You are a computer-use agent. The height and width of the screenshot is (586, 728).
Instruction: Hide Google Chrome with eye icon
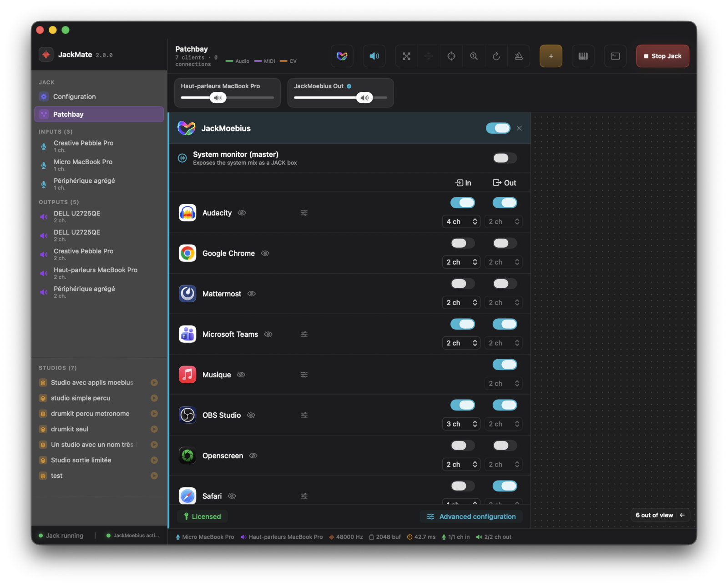[265, 253]
